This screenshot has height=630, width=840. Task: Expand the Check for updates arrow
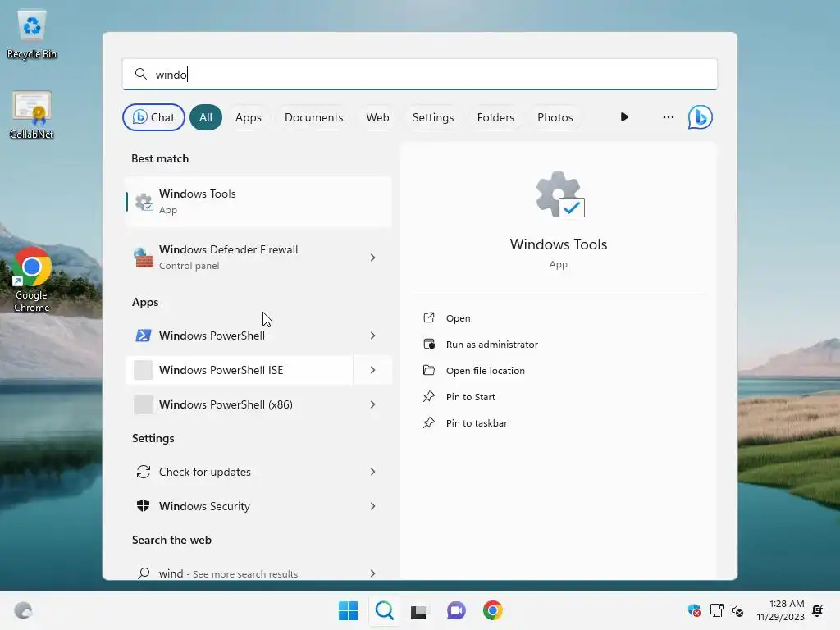point(373,472)
